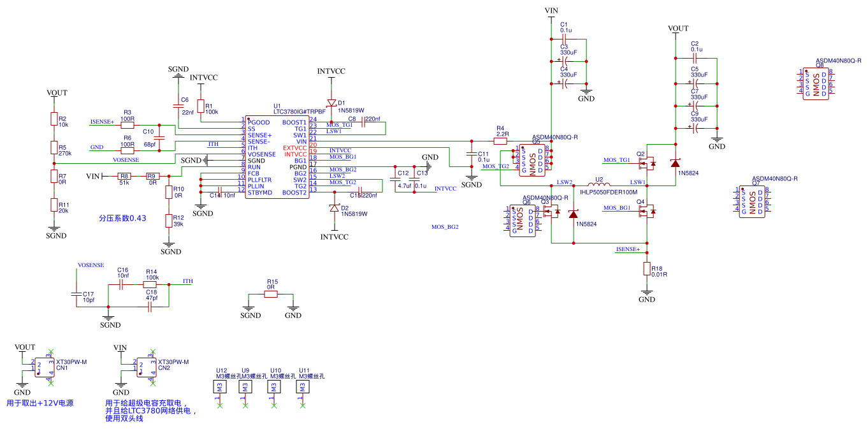The height and width of the screenshot is (429, 868).
Task: Select the Q8 NMOS package symbol
Action: pyautogui.click(x=815, y=82)
